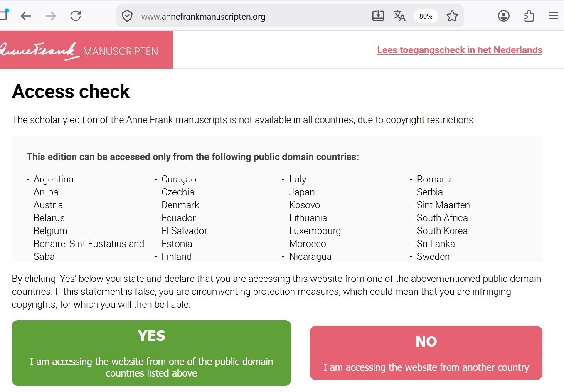This screenshot has width=564, height=392.
Task: Open the browser hamburger menu
Action: point(554,16)
